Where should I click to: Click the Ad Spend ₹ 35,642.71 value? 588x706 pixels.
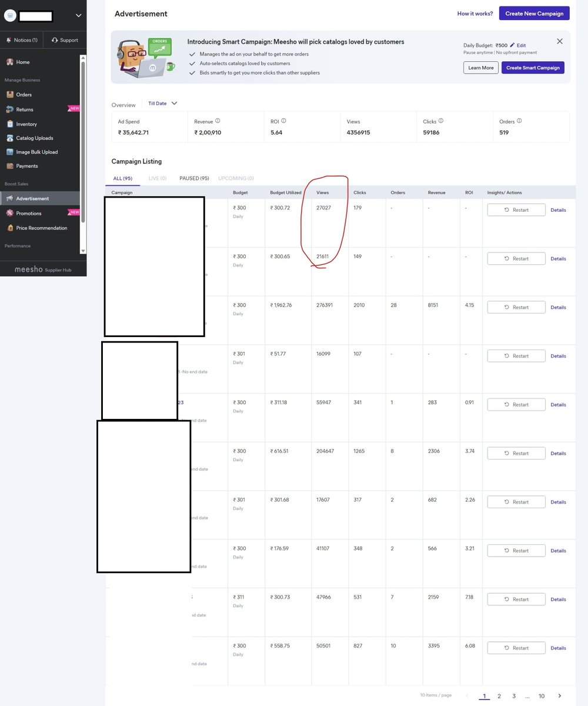pyautogui.click(x=133, y=132)
